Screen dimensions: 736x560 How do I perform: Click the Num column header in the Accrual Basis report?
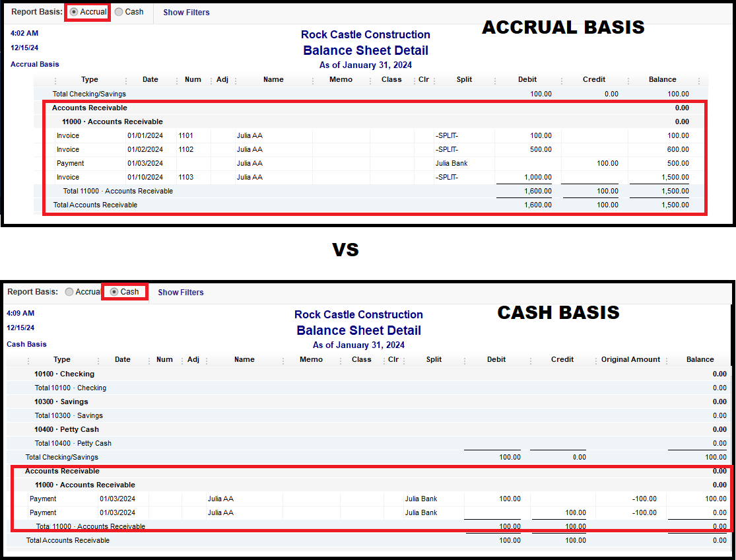(x=193, y=79)
